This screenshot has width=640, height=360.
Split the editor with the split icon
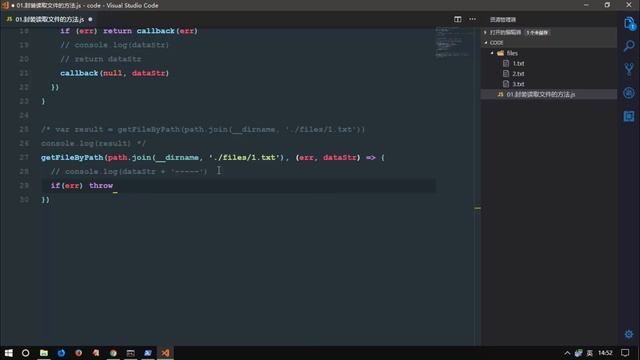tap(458, 19)
